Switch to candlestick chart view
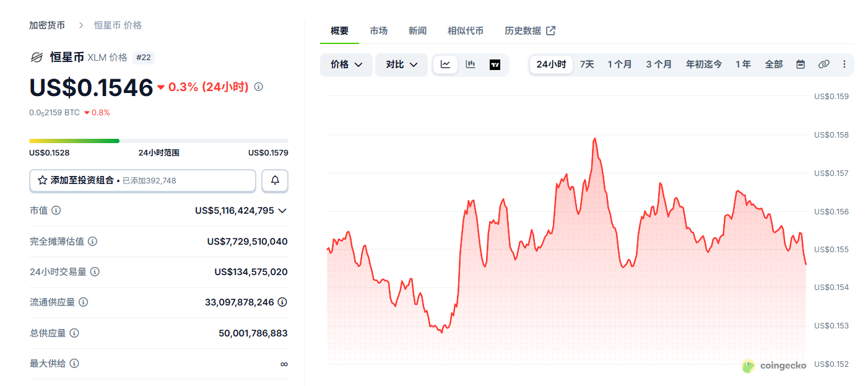This screenshot has width=868, height=386. pos(470,64)
